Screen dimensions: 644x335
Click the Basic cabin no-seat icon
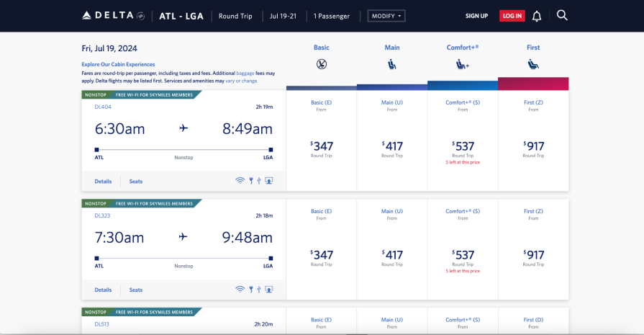click(322, 65)
